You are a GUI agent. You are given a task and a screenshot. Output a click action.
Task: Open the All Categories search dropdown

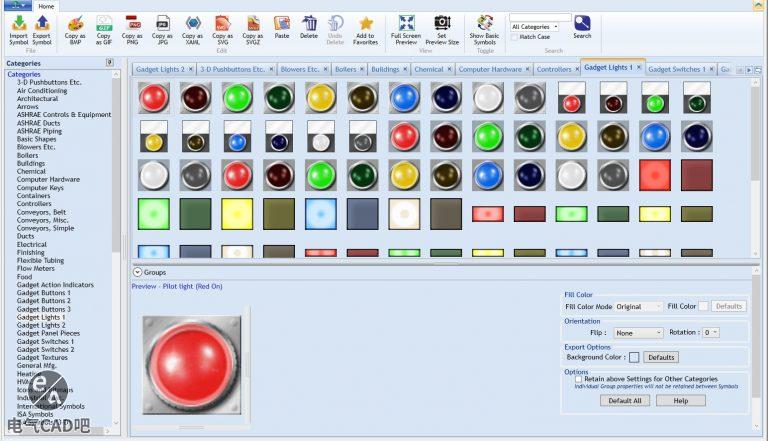click(540, 26)
